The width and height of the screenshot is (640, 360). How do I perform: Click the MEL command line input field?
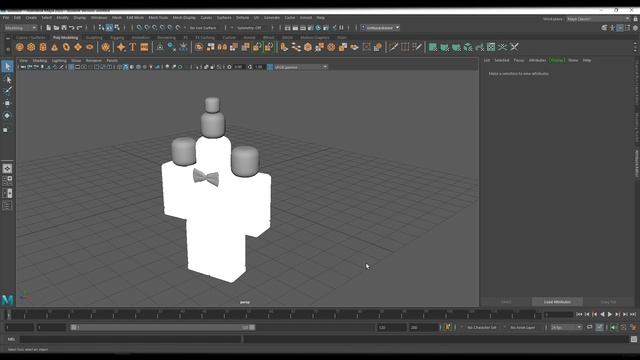coord(131,339)
